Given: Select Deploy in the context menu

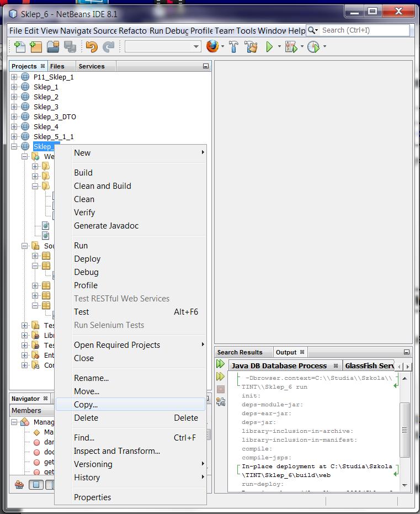Looking at the screenshot, I should pos(130,258).
